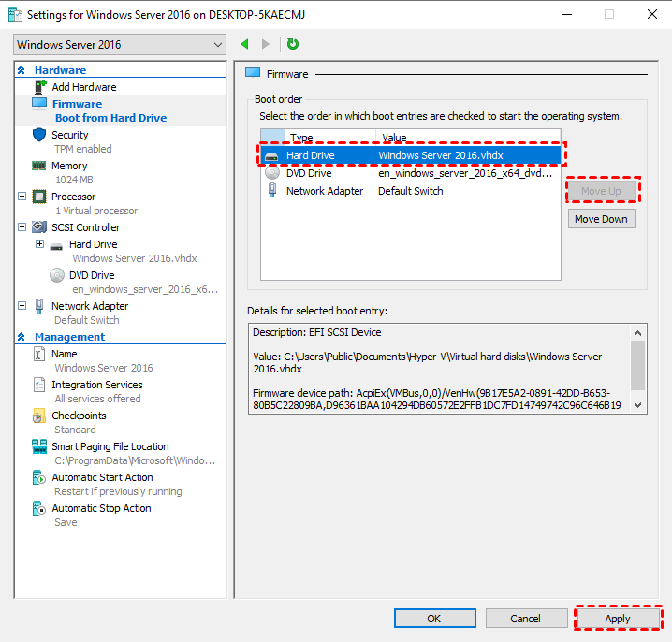Viewport: 672px width, 642px height.
Task: Open Automatic Start Action settings
Action: click(102, 477)
